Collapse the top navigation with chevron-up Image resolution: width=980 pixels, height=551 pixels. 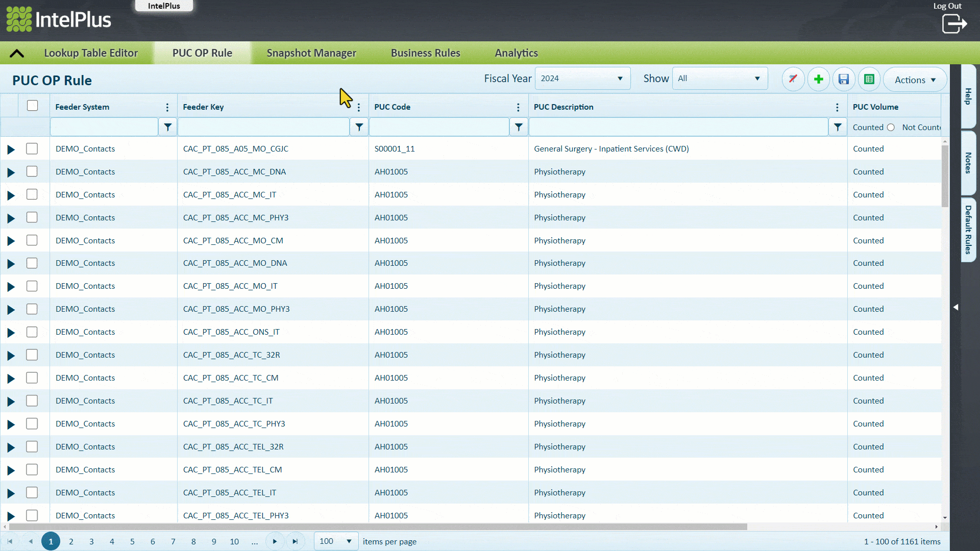click(17, 53)
